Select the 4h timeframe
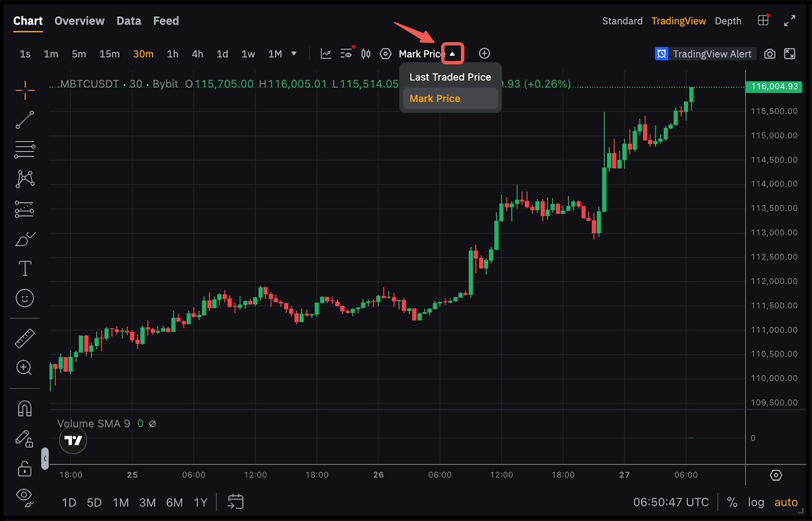 coord(197,54)
